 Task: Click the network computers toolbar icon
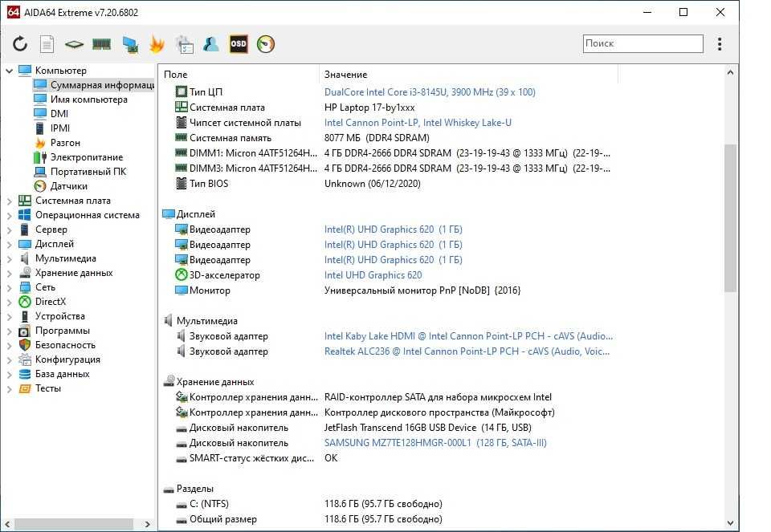click(130, 44)
